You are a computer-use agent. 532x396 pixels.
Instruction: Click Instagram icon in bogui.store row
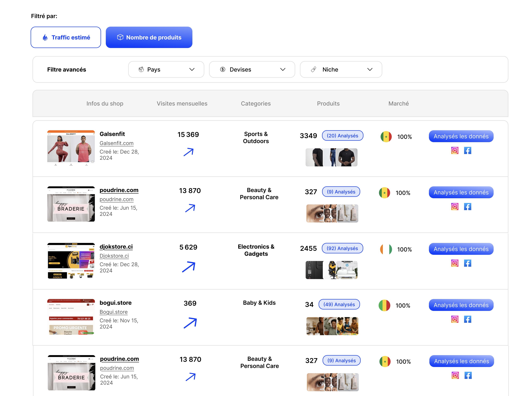[x=454, y=319]
